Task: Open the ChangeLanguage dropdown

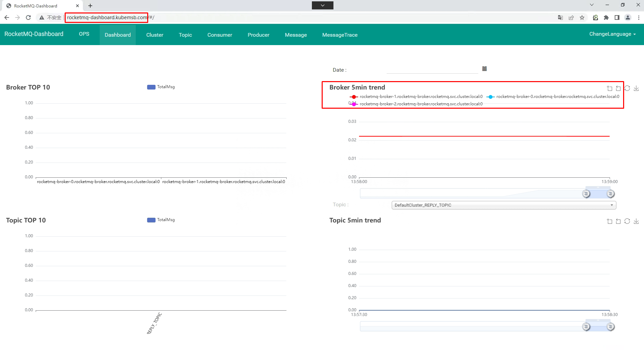Action: pyautogui.click(x=612, y=34)
